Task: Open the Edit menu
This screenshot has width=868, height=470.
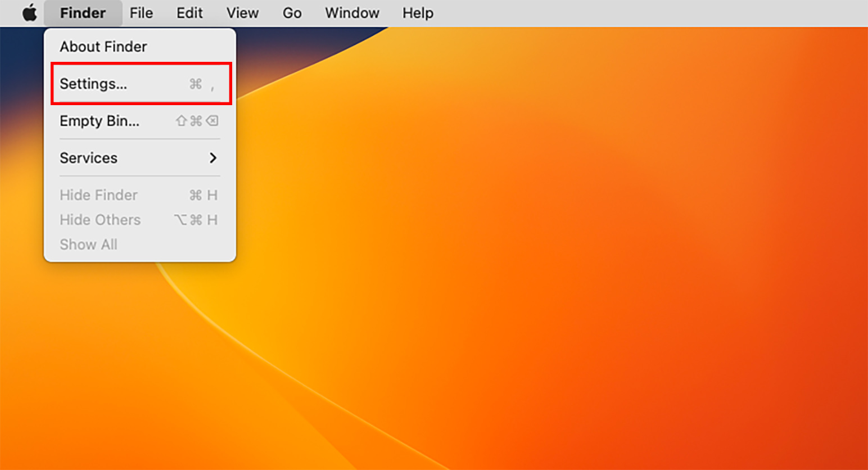Action: [189, 12]
